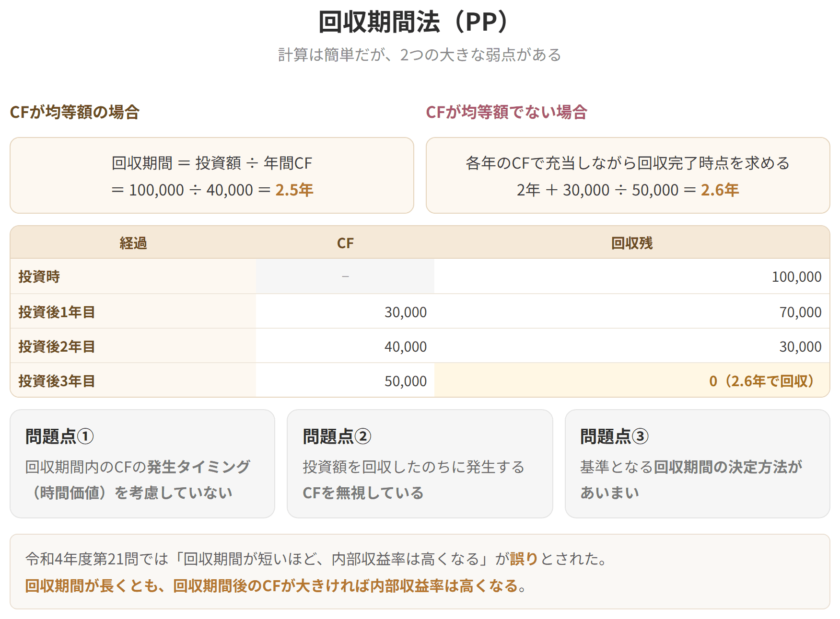This screenshot has height=619, width=840.
Task: Click subtitle 計算は簡単だが、2つの大きな弱点がある
Action: tap(420, 55)
